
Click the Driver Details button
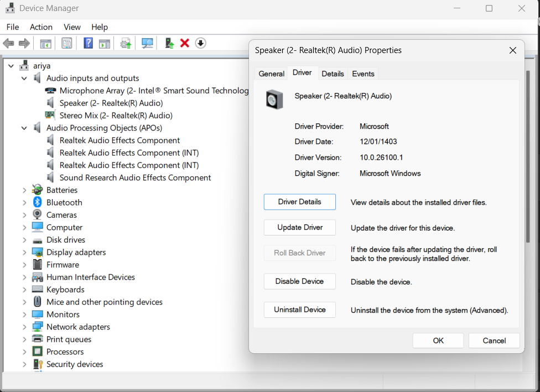300,202
